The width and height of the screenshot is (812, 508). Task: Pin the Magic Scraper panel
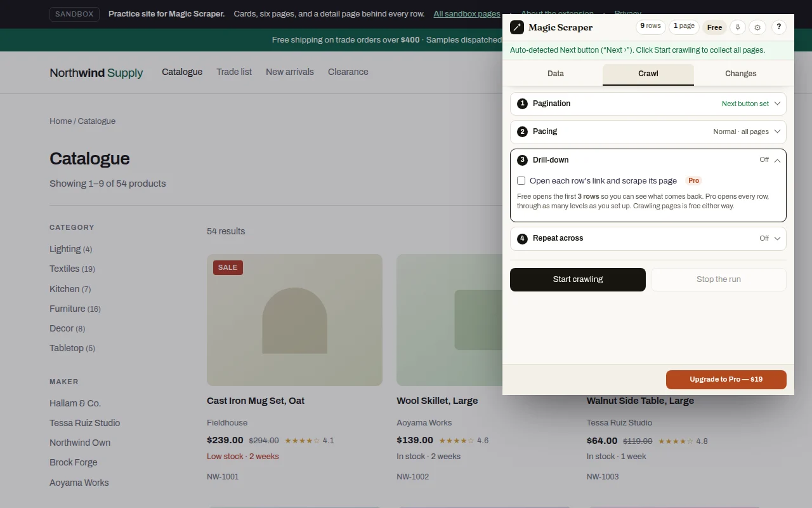pos(737,27)
